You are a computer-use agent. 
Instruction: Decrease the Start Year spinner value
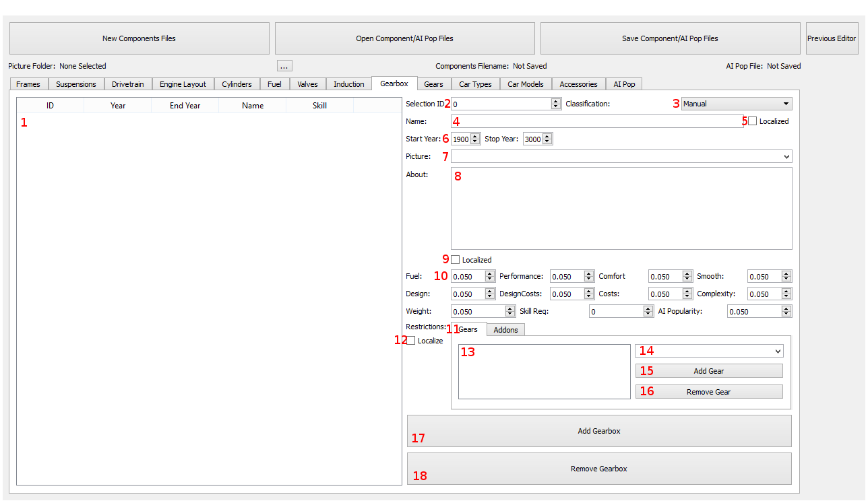475,142
